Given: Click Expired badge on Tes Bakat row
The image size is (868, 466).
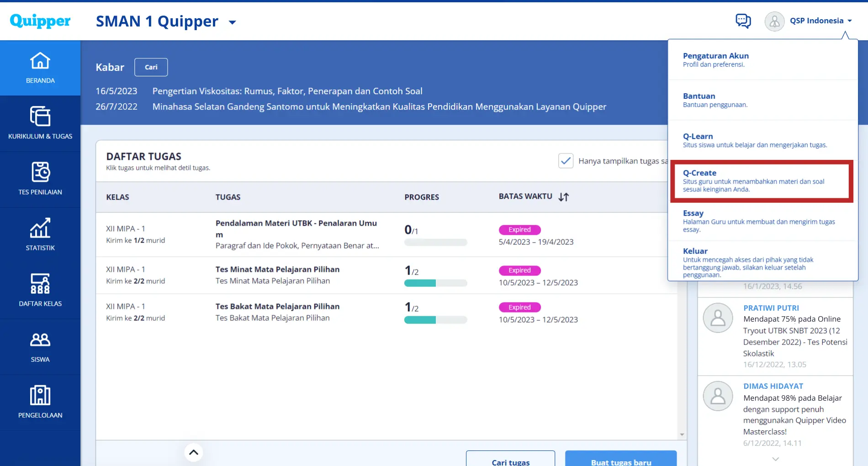Looking at the screenshot, I should click(519, 307).
